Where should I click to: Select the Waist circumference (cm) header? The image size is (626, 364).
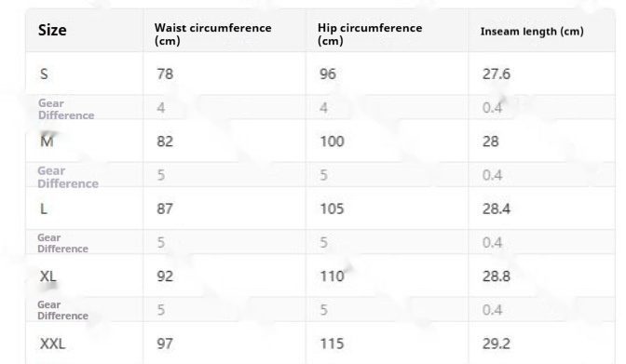[x=212, y=34]
